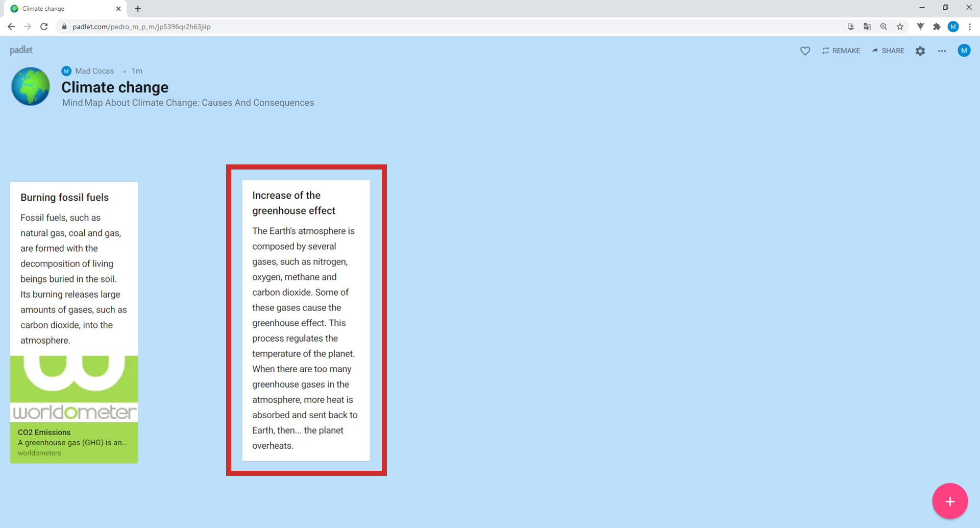Open Chrome three-dot menu
The image size is (980, 528).
click(970, 27)
